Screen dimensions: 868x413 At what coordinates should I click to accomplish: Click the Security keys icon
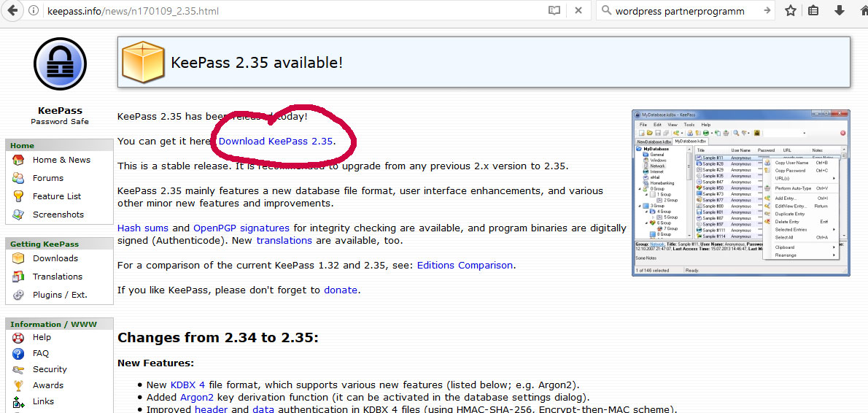coord(18,369)
